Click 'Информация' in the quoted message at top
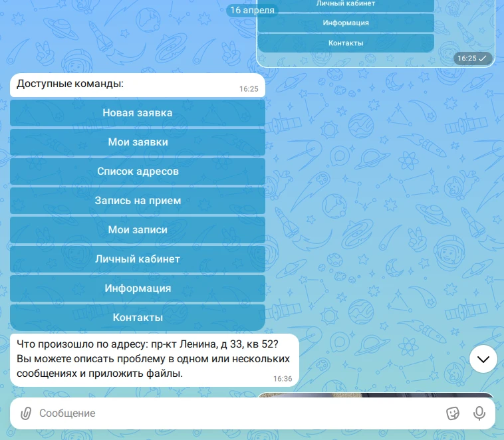504x440 pixels. [346, 23]
